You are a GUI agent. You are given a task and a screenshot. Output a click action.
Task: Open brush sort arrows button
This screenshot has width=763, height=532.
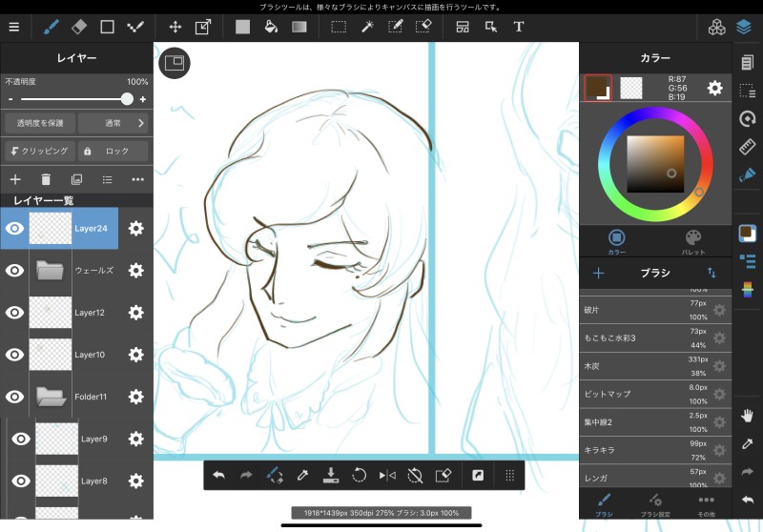711,273
